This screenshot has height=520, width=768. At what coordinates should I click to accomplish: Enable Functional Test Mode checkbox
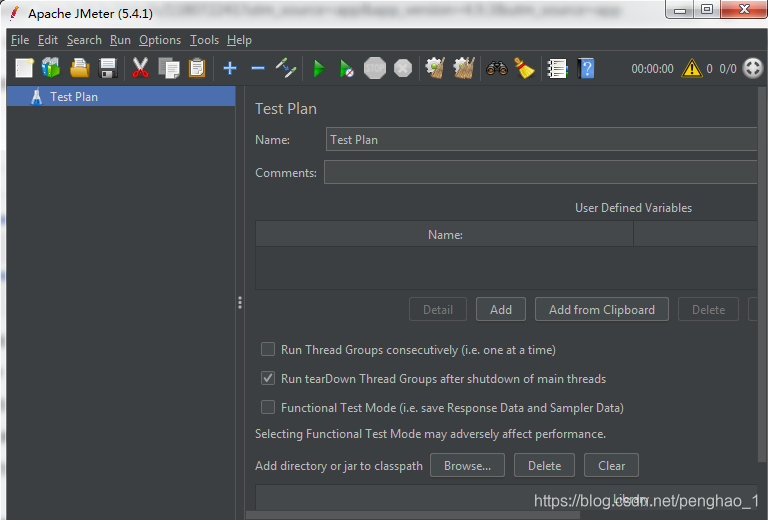[x=268, y=407]
